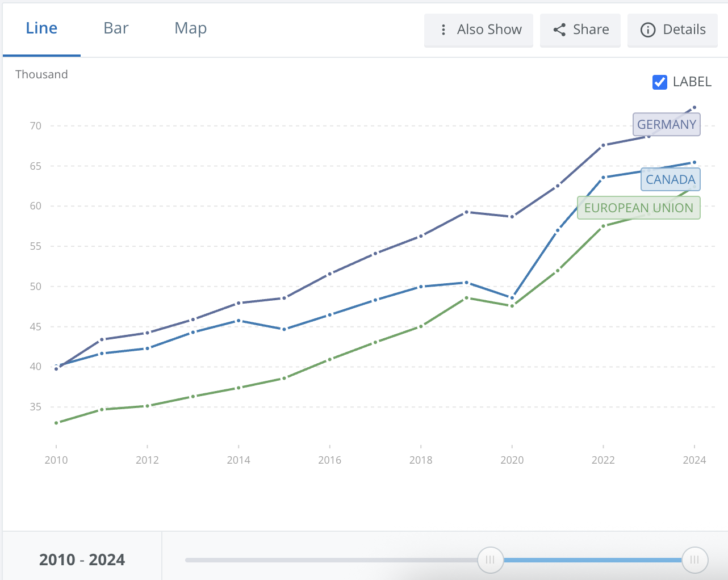Click the EUROPEAN UNION series label
This screenshot has height=580, width=728.
(x=639, y=208)
